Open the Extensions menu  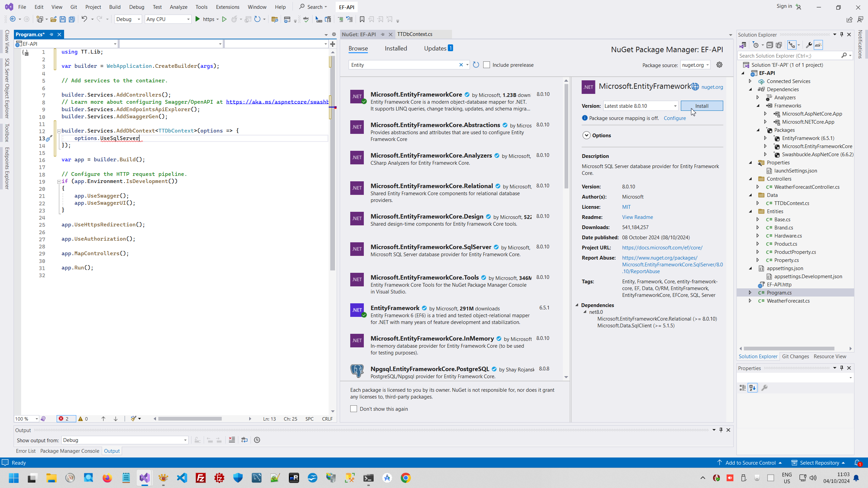coord(228,7)
